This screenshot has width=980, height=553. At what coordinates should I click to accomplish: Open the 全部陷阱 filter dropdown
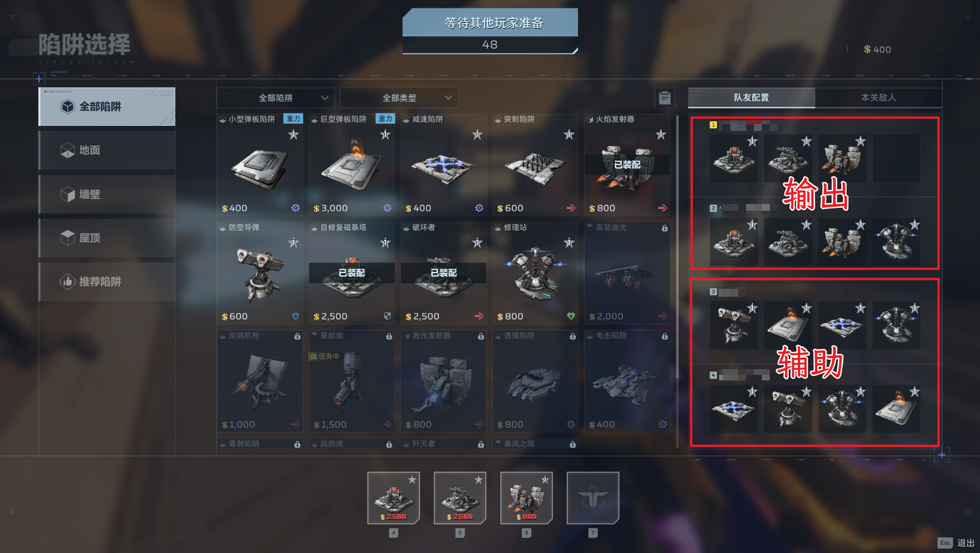(x=276, y=98)
